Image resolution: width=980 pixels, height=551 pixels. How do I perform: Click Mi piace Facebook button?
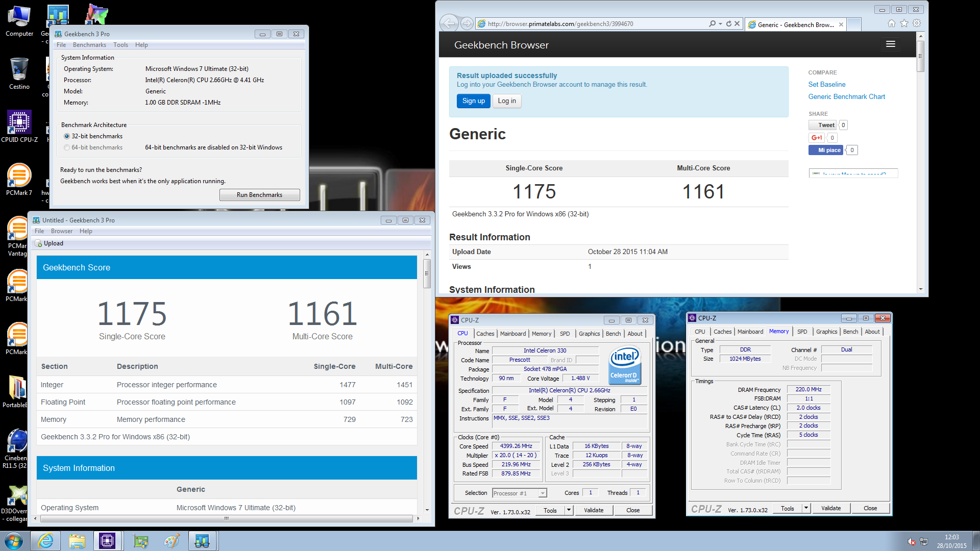[x=826, y=150]
